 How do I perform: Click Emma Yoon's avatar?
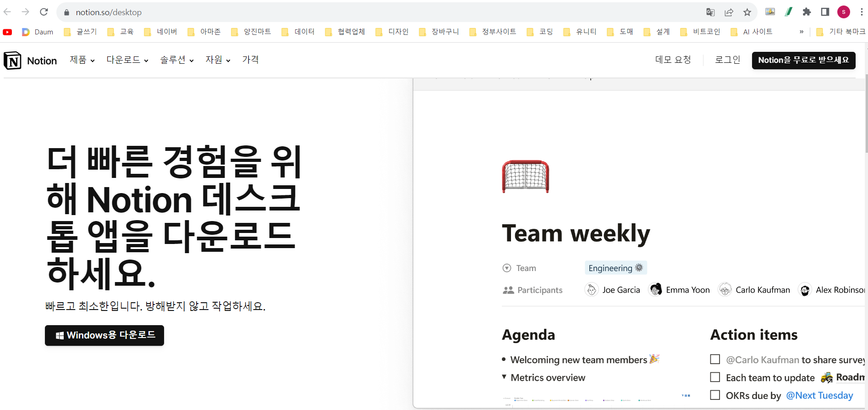pyautogui.click(x=656, y=289)
